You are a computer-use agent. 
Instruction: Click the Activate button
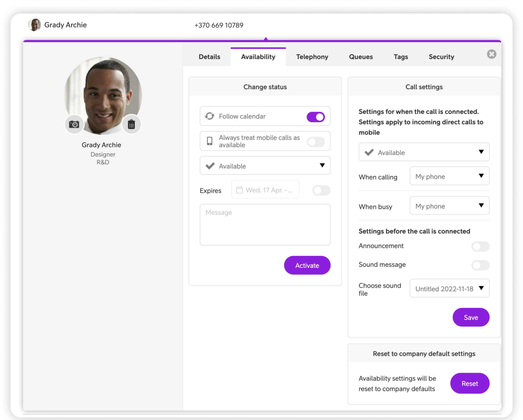click(x=307, y=265)
